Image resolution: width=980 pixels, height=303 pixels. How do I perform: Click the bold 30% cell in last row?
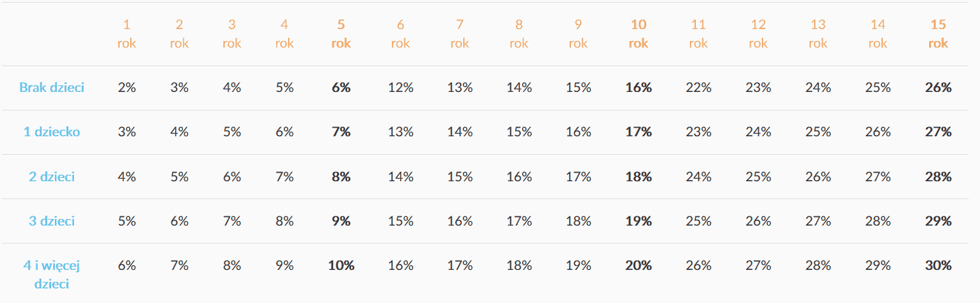click(938, 265)
